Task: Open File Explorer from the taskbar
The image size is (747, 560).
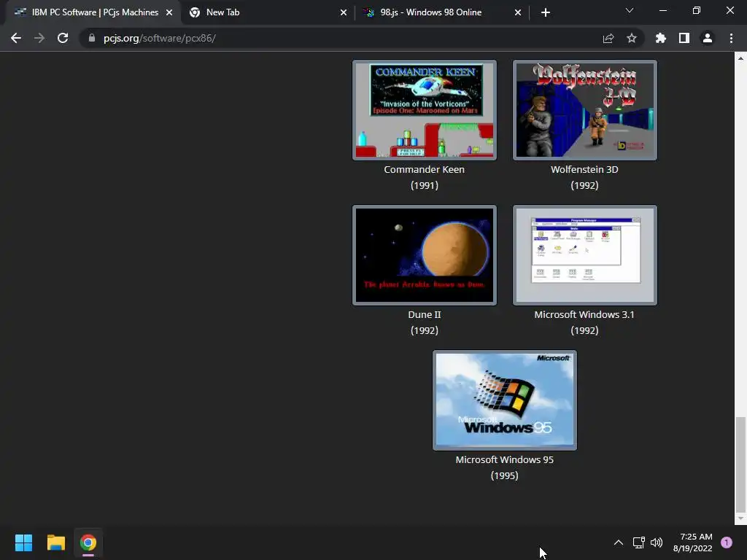Action: [55, 542]
